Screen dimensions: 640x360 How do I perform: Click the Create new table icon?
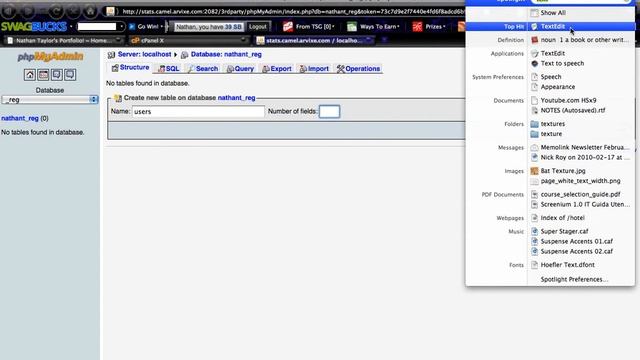[118, 98]
